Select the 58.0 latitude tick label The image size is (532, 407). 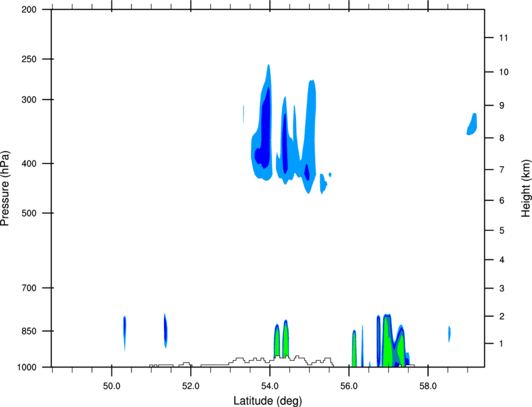tap(428, 386)
